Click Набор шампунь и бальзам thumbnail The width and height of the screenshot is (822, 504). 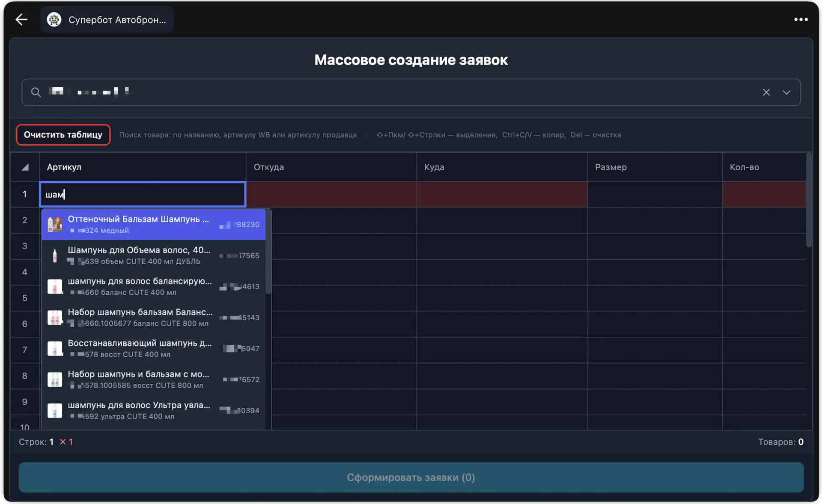[55, 379]
